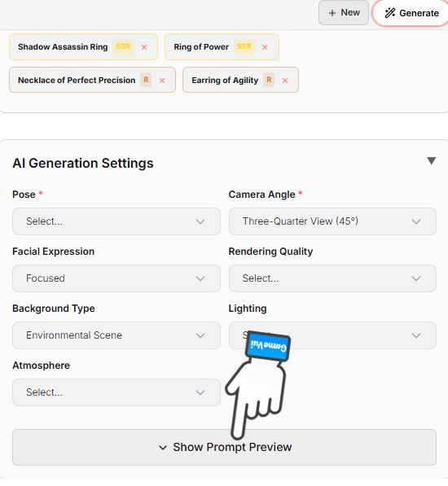This screenshot has width=448, height=486.
Task: Click the + New button
Action: (x=344, y=13)
